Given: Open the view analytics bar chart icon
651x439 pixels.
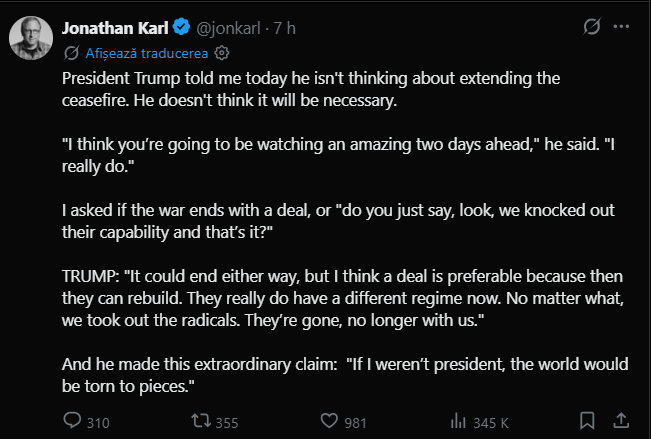Looking at the screenshot, I should pos(459,421).
